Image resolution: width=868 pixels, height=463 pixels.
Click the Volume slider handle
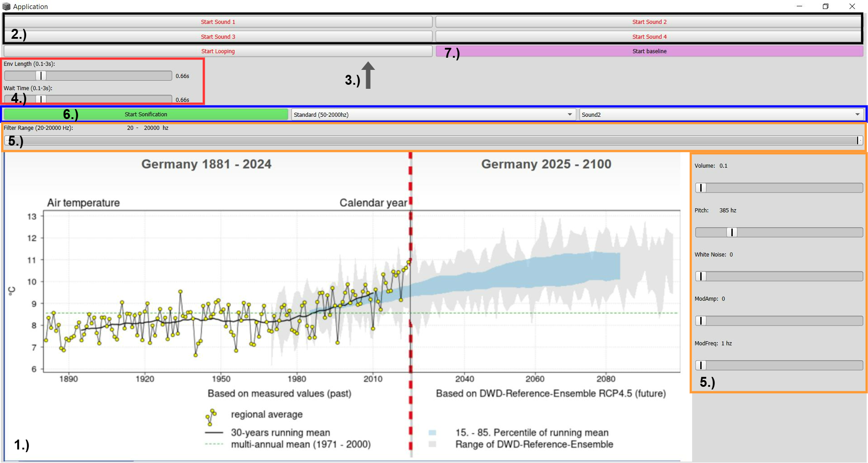click(x=701, y=188)
